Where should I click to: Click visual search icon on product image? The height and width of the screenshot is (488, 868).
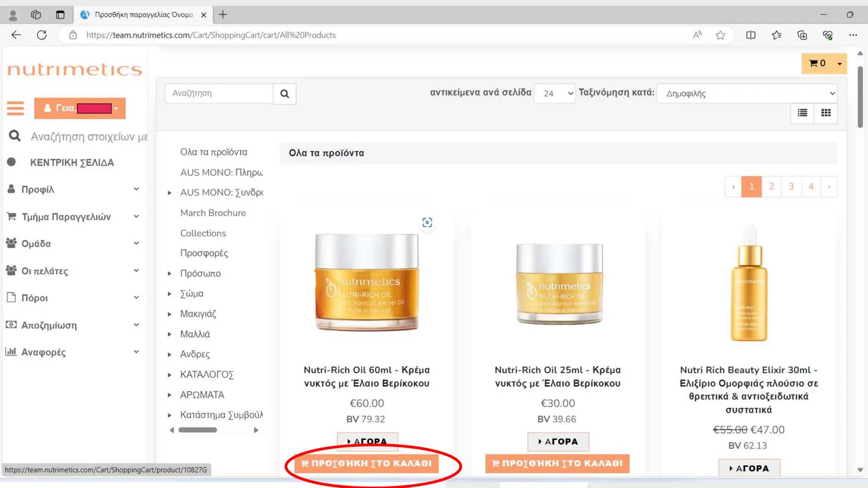point(427,222)
